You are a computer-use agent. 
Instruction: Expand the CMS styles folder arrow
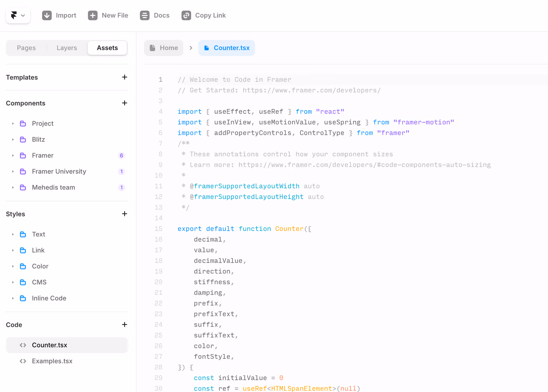[x=13, y=282]
